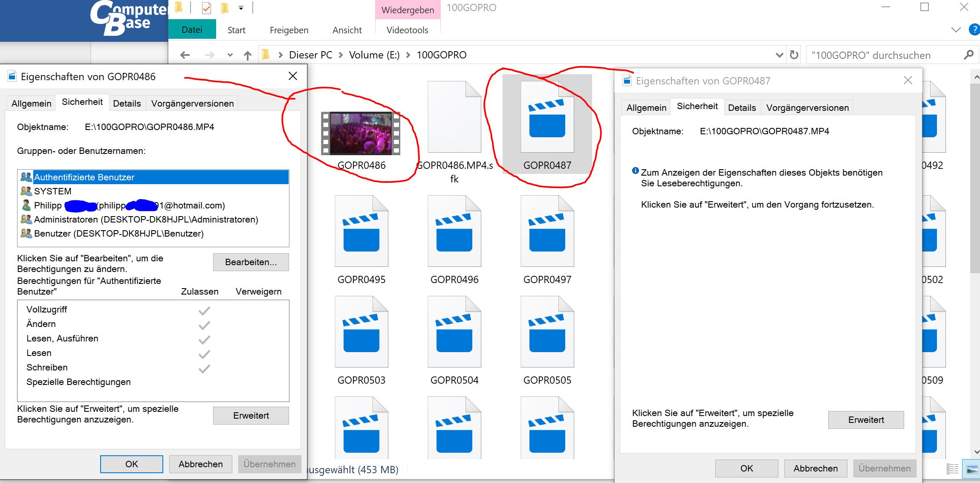
Task: Click the Bearbeiten... button
Action: [251, 262]
